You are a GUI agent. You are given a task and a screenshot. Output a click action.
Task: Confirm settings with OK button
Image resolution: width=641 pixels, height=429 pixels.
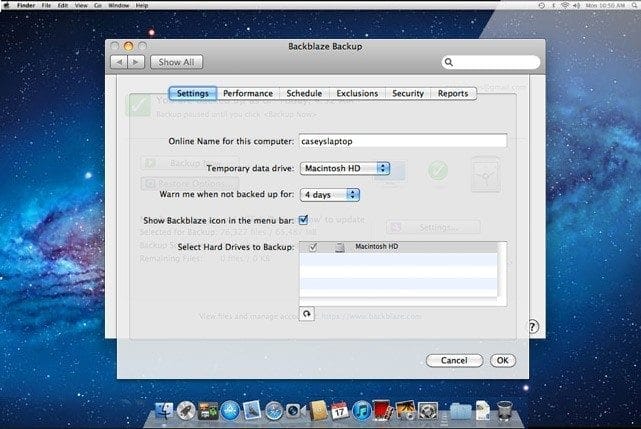click(x=502, y=360)
